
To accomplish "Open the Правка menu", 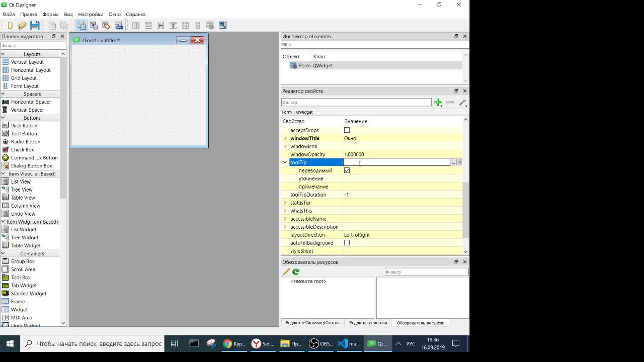I will pos(29,14).
